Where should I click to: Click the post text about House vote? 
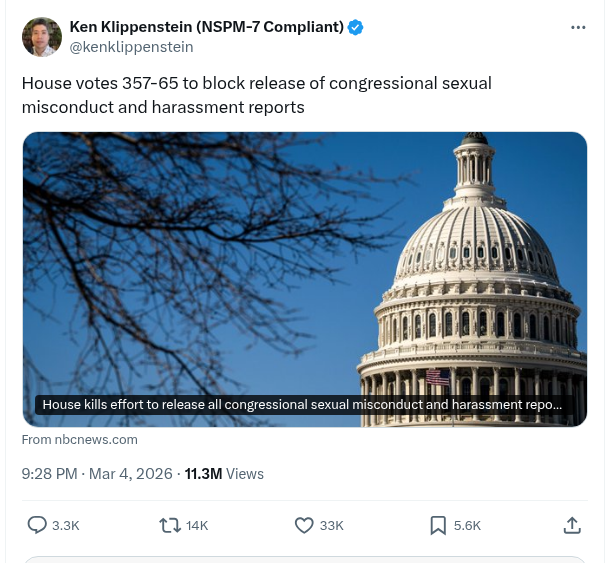point(256,95)
